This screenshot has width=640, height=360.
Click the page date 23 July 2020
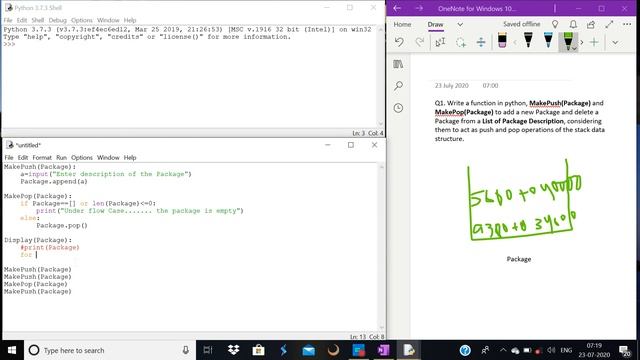click(451, 85)
